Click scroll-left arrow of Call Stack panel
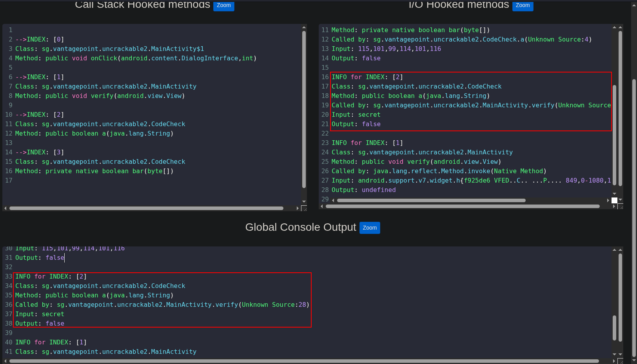The width and height of the screenshot is (637, 364). pyautogui.click(x=5, y=208)
